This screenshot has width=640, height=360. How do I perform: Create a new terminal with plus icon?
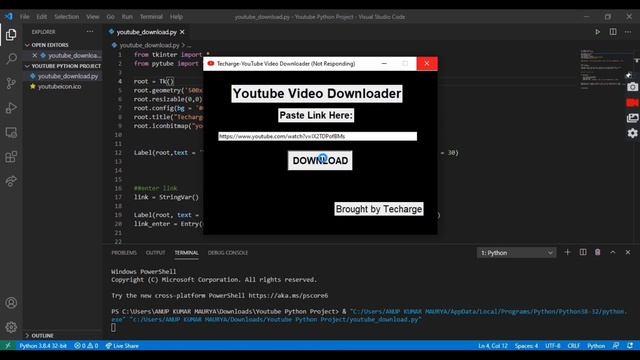tap(567, 252)
